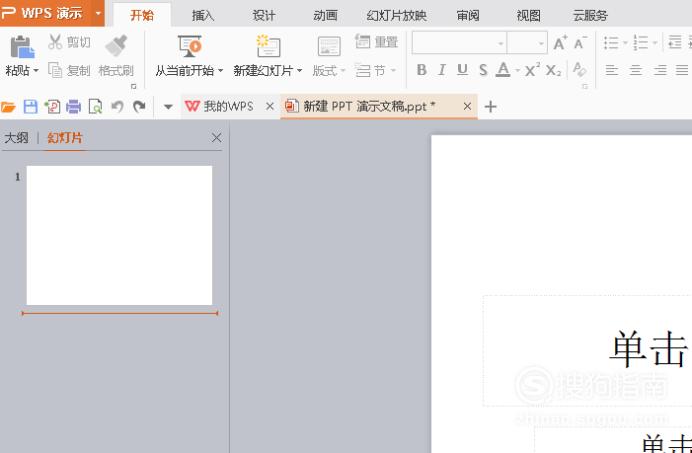This screenshot has height=453, width=692.
Task: Align text left
Action: [611, 70]
